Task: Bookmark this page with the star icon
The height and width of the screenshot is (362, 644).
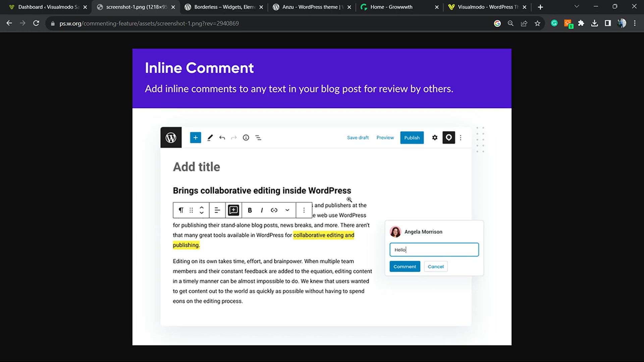Action: pos(537,23)
